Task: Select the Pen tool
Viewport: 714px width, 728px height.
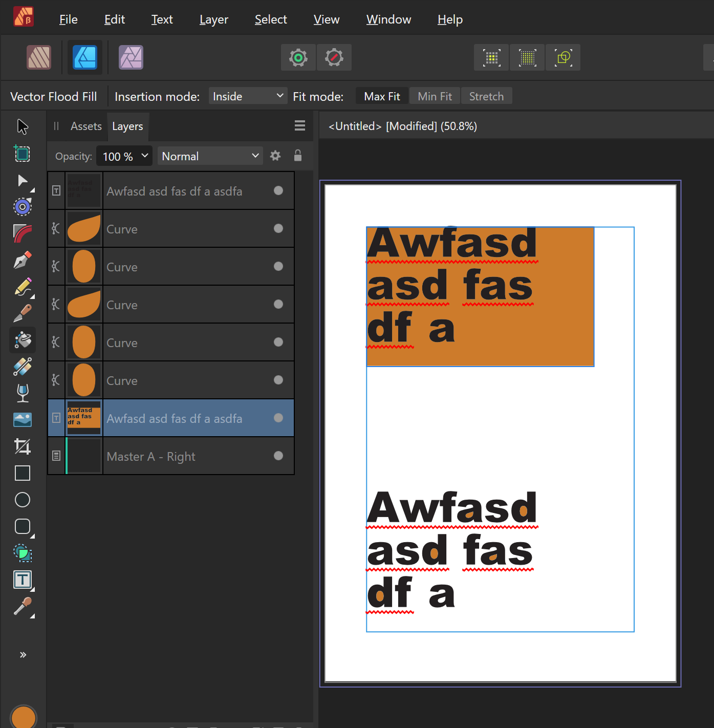Action: [x=23, y=261]
